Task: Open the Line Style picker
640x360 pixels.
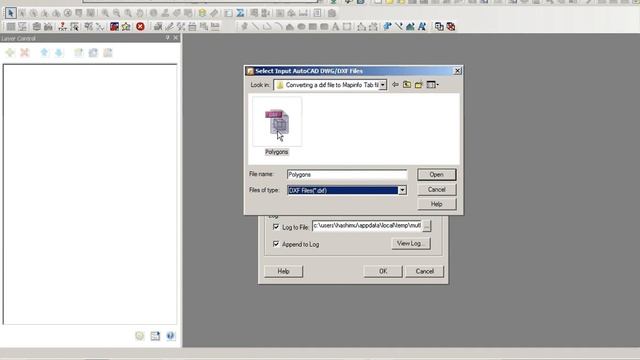Action: pos(399,27)
